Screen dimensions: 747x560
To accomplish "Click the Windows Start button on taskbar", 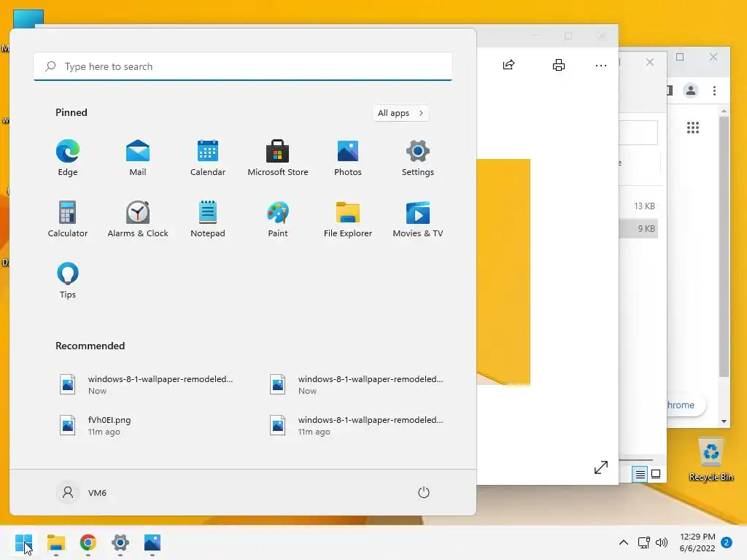I will (x=24, y=542).
